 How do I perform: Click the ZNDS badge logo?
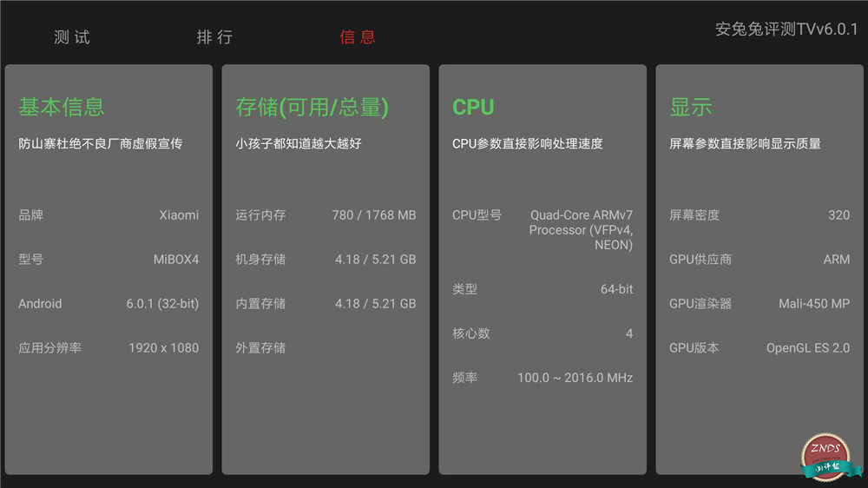[x=829, y=457]
